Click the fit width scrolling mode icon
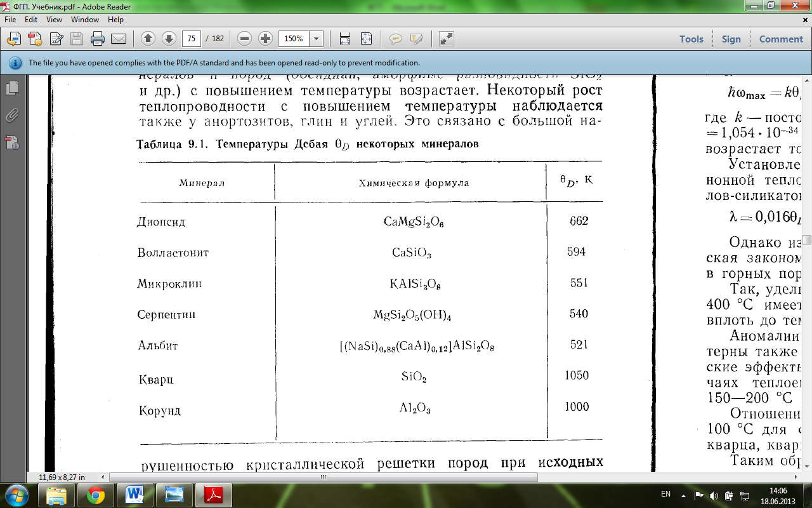Viewport: 812px width, 508px height. pyautogui.click(x=345, y=39)
